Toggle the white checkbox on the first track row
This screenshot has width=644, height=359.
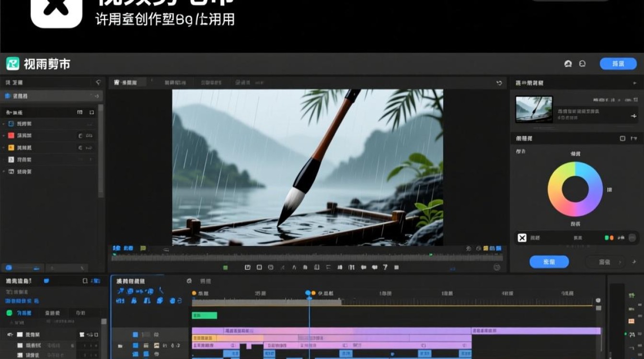20,335
